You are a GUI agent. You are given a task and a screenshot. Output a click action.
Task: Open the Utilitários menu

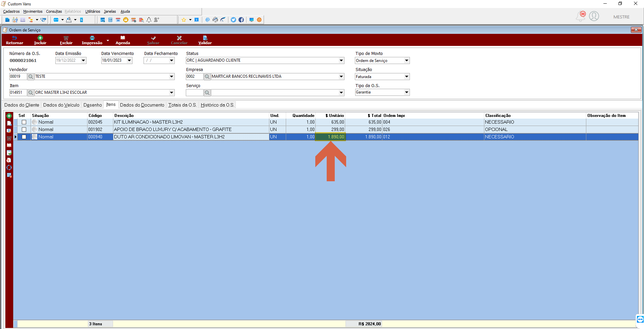(93, 11)
